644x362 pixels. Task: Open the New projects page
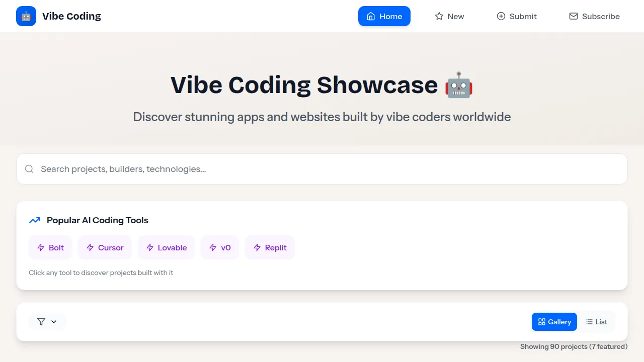[449, 16]
